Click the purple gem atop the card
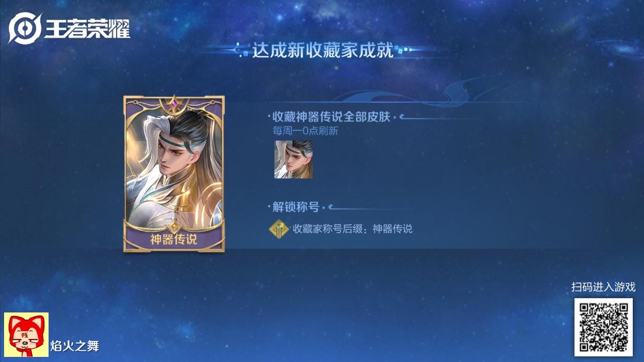Viewport: 644px width, 362px height. coord(174,104)
